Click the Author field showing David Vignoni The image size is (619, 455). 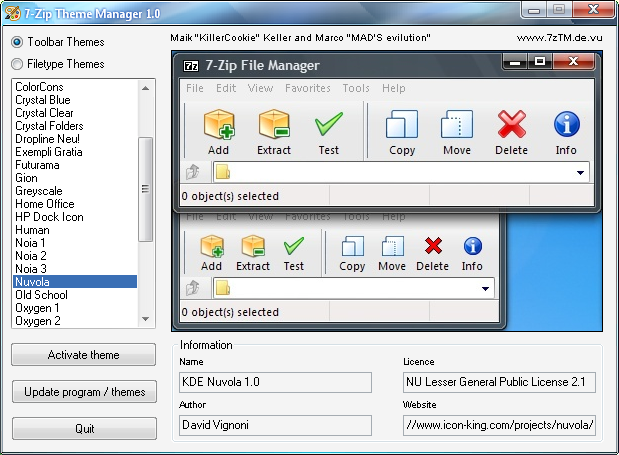click(275, 425)
